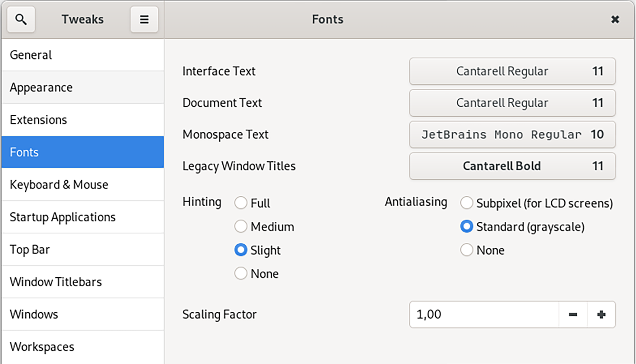Open Interface Text font chooser
The image size is (636, 364).
[512, 71]
